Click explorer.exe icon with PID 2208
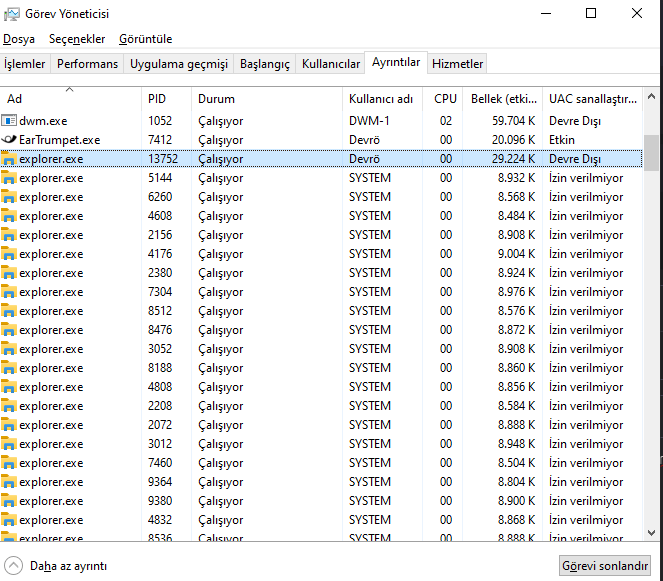The height and width of the screenshot is (581, 663). pyautogui.click(x=9, y=406)
